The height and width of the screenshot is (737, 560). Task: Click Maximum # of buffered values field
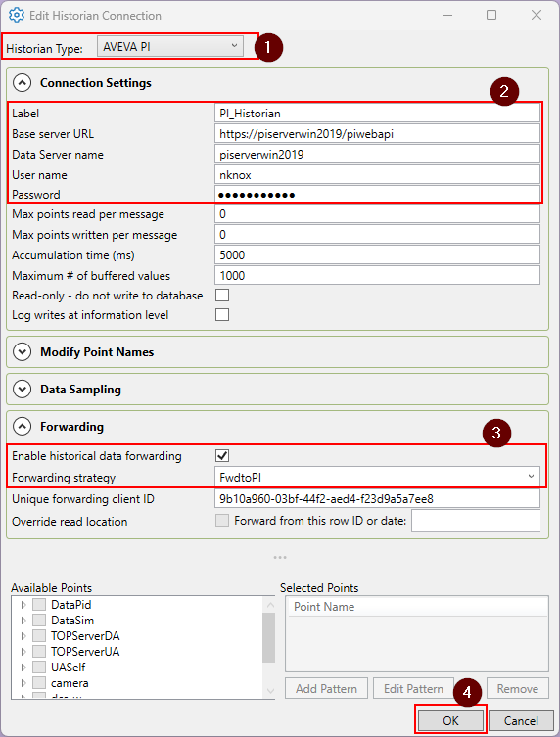coord(377,275)
